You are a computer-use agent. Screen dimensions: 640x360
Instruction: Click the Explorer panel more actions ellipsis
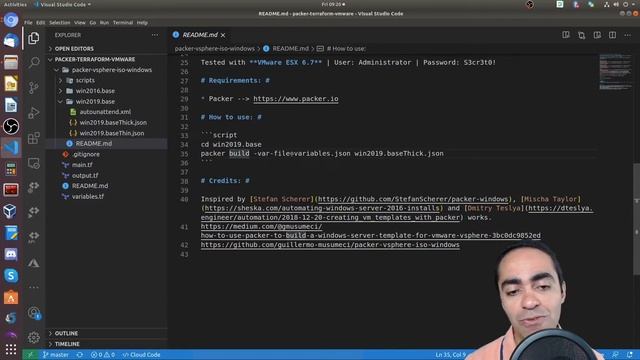[155, 35]
